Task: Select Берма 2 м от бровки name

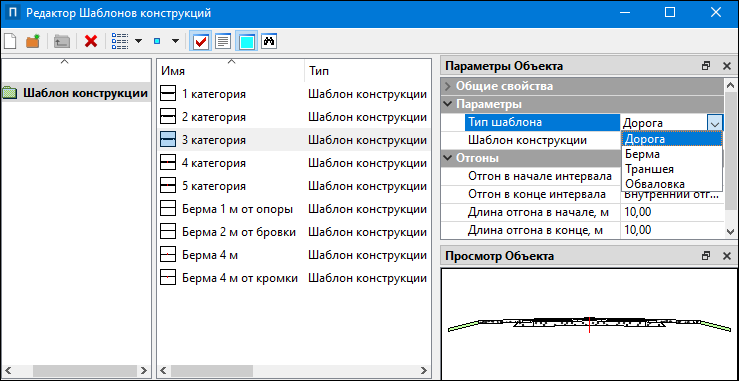Action: point(239,232)
